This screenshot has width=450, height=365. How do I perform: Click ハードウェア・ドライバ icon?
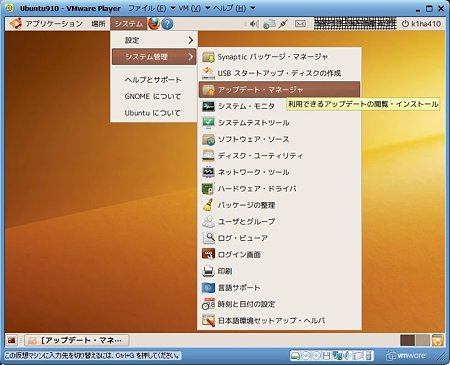(208, 189)
